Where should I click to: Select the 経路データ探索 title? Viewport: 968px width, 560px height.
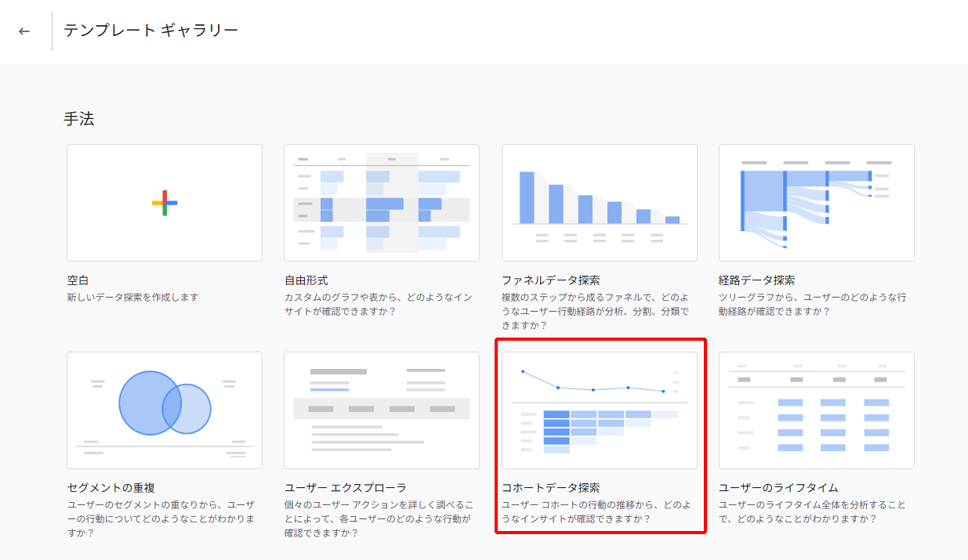pyautogui.click(x=757, y=280)
